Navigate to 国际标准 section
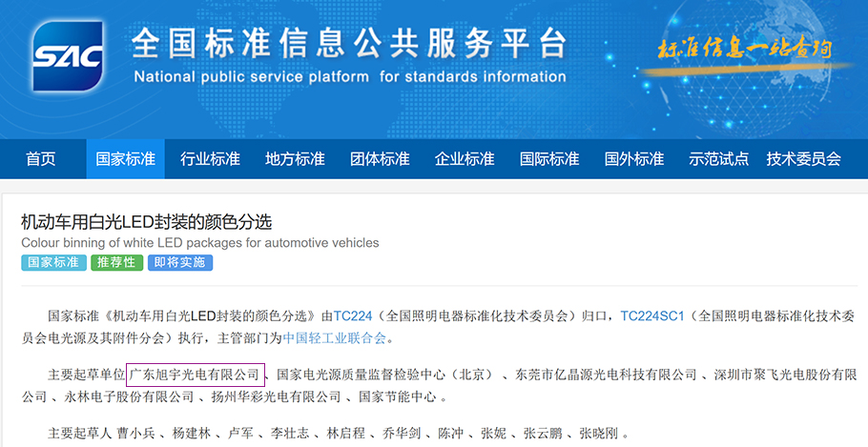 click(549, 159)
